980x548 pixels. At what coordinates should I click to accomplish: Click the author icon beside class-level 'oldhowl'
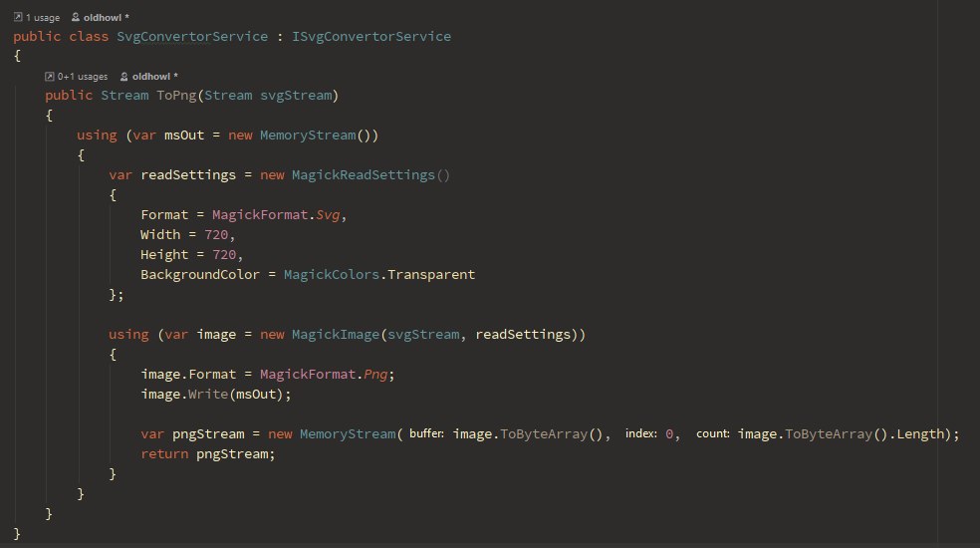coord(76,17)
